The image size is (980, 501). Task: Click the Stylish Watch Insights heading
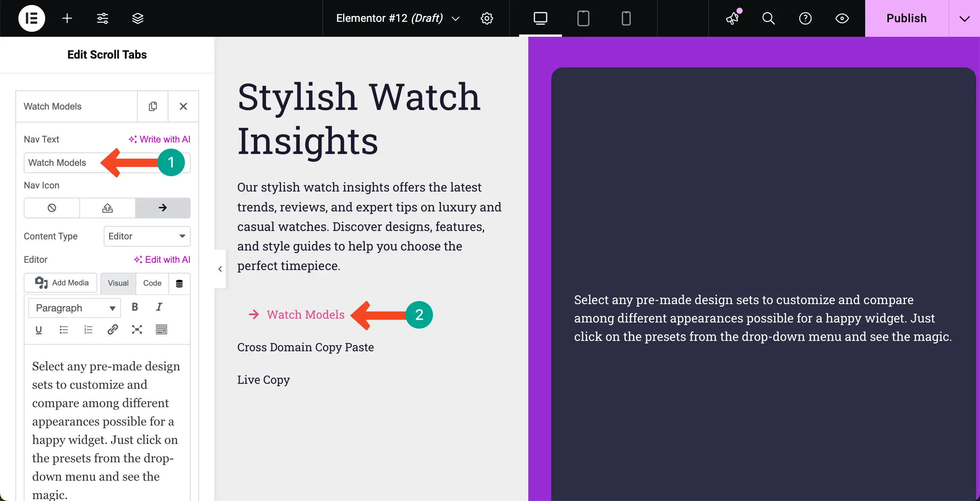point(359,119)
